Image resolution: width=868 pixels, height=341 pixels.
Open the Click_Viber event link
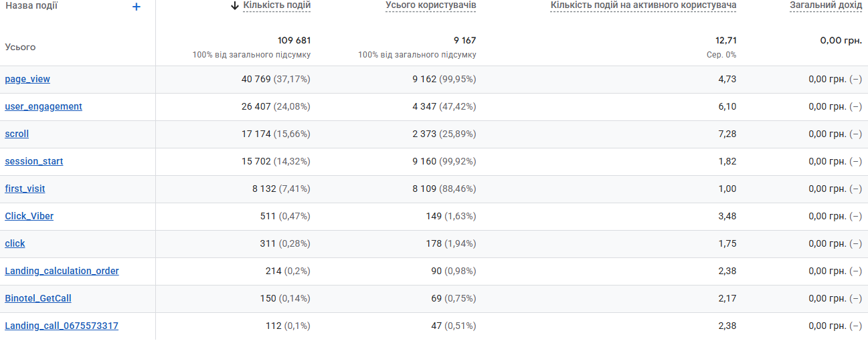pos(29,216)
